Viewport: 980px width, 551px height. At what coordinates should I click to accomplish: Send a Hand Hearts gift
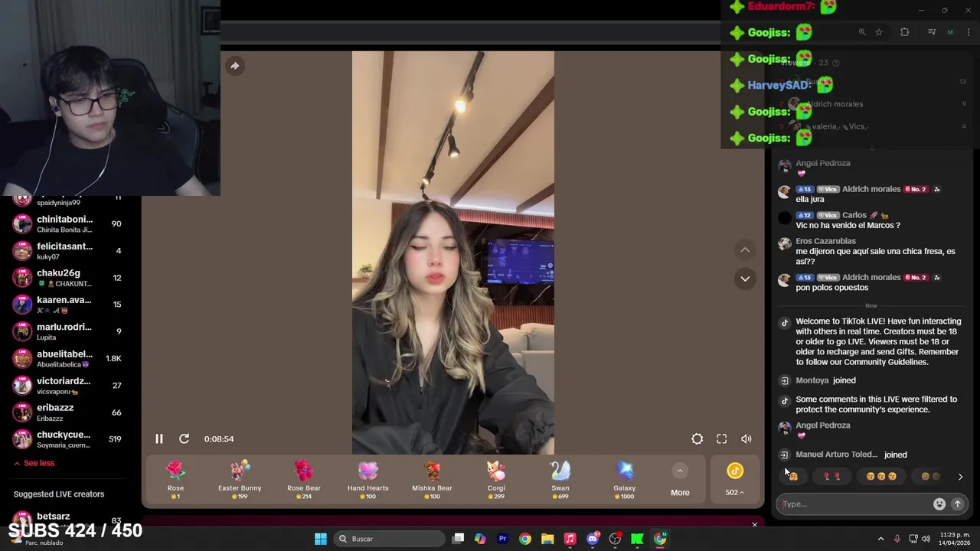point(368,480)
